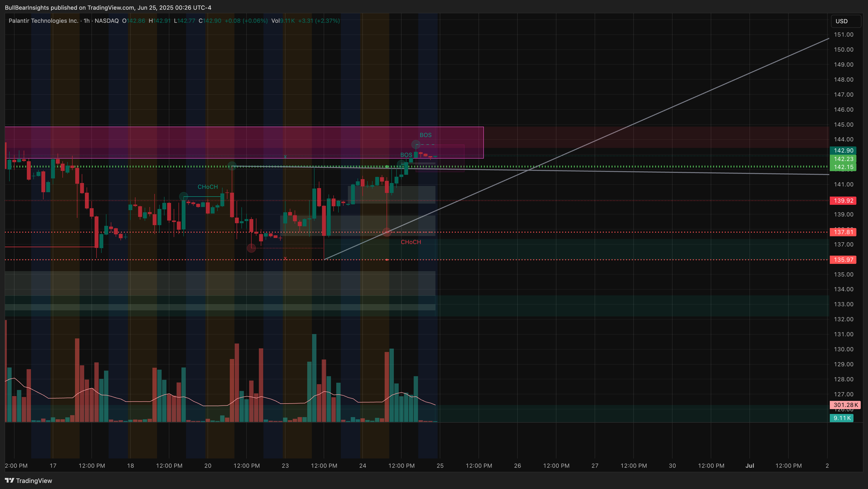Click the 2:00 PM label on time axis
The image size is (868, 489).
16,466
